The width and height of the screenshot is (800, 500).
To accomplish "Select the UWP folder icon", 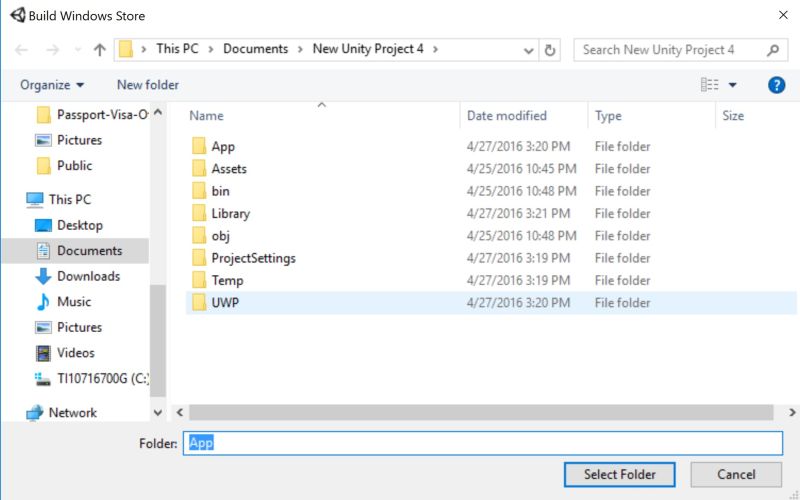I will point(199,303).
